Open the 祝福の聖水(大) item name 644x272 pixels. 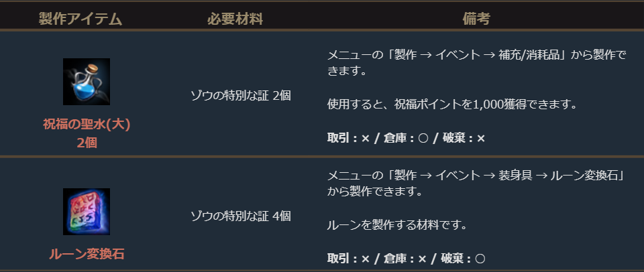pyautogui.click(x=87, y=124)
